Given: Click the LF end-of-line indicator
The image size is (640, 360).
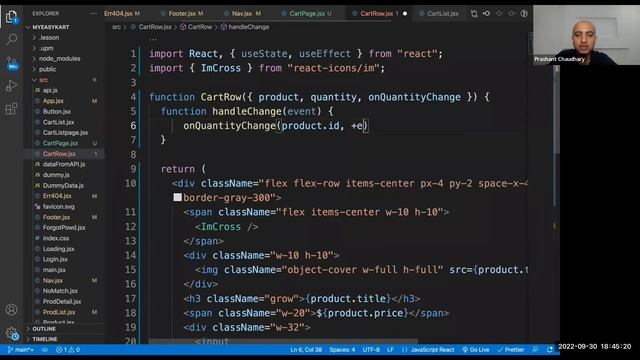Looking at the screenshot, I should pos(390,350).
